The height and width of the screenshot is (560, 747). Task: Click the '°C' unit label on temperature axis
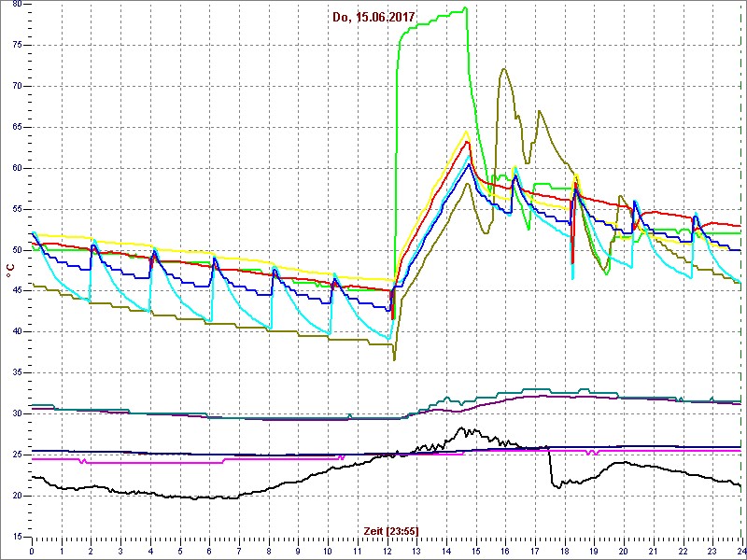pyautogui.click(x=9, y=272)
